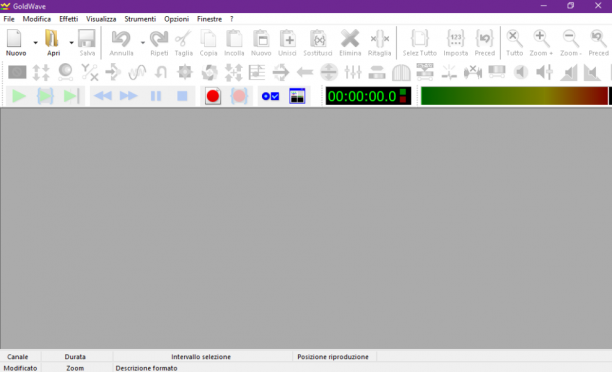Image resolution: width=612 pixels, height=372 pixels.
Task: Open the Opzioni menu
Action: (x=176, y=19)
